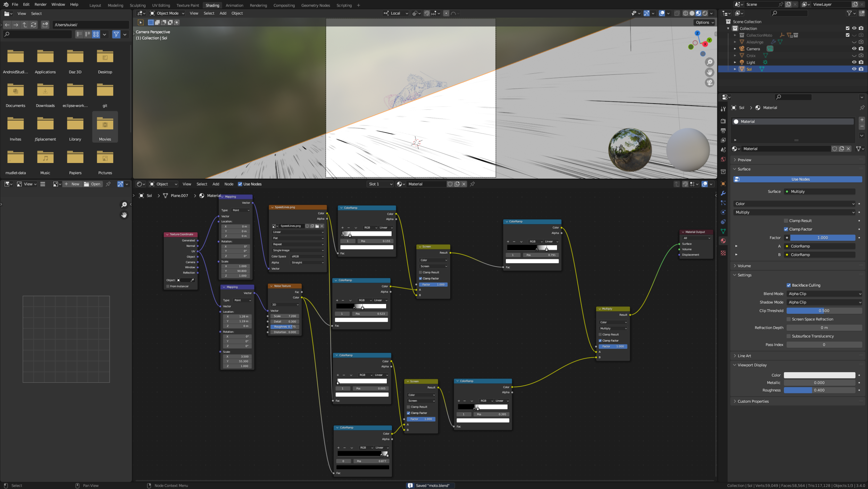Image resolution: width=868 pixels, height=489 pixels.
Task: Select rendered viewport shading sphere icon
Action: (705, 13)
